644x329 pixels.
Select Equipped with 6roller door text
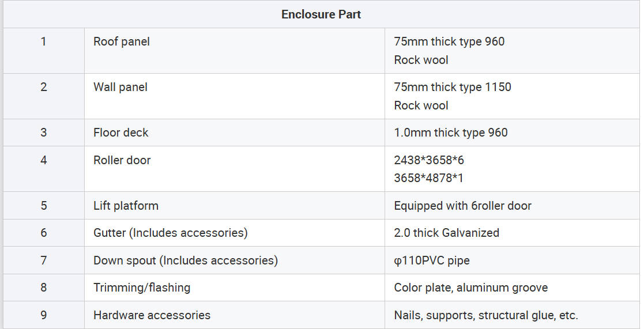click(x=463, y=206)
